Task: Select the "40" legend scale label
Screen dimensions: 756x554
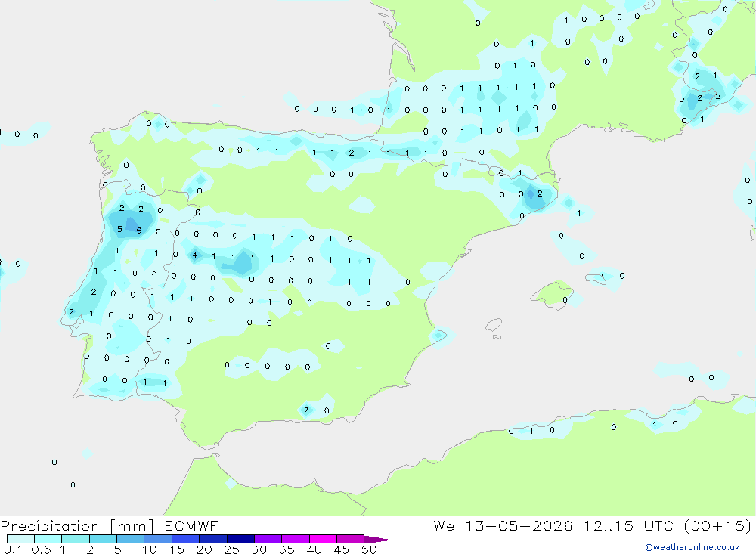Action: [x=314, y=549]
